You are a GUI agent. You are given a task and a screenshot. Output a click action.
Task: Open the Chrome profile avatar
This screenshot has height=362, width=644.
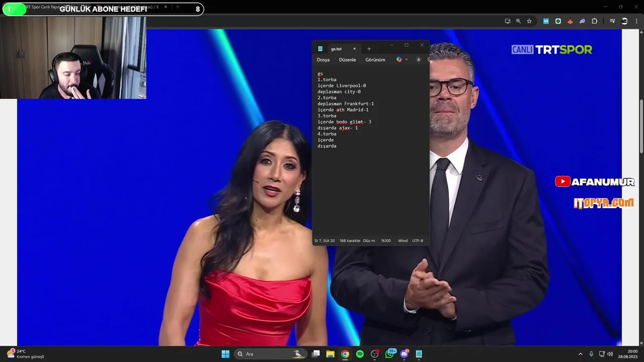(x=624, y=21)
